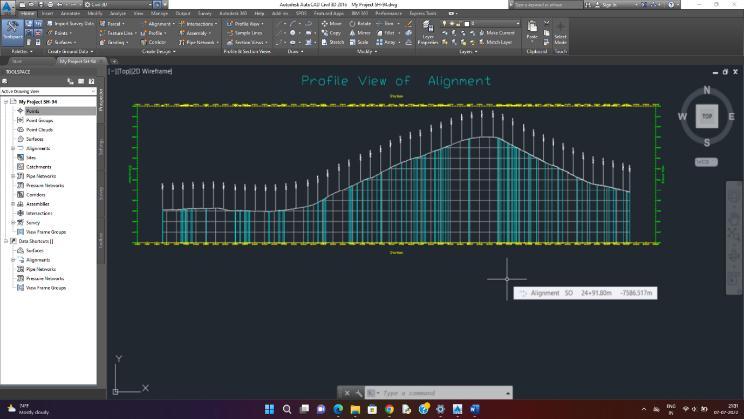Image resolution: width=744 pixels, height=419 pixels.
Task: Select Point Groups in Toolspace tree
Action: click(x=39, y=121)
